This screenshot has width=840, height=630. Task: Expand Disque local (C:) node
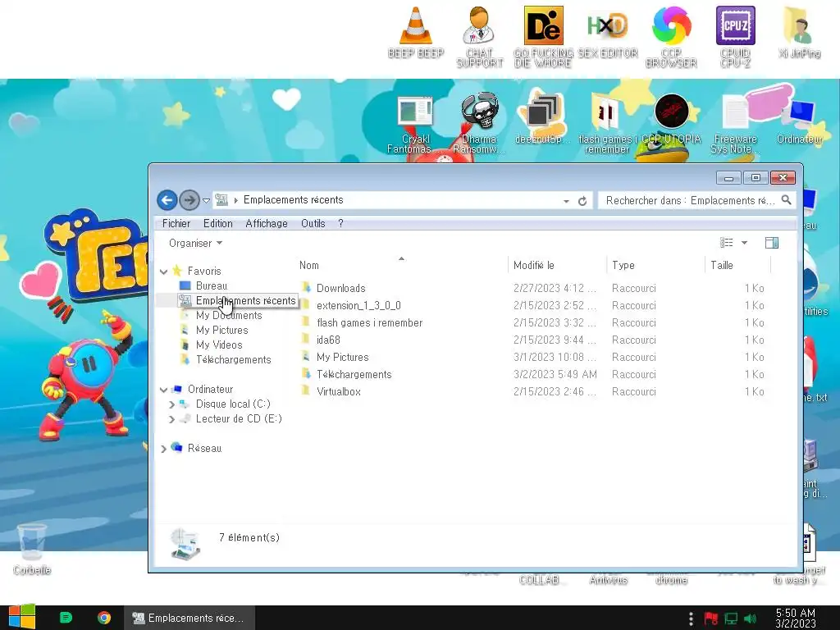[x=172, y=404]
